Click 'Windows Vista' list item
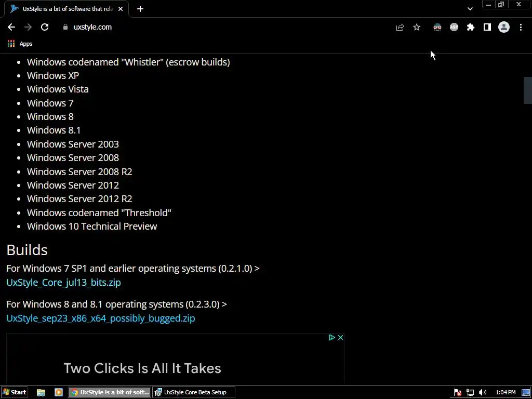 coord(58,89)
